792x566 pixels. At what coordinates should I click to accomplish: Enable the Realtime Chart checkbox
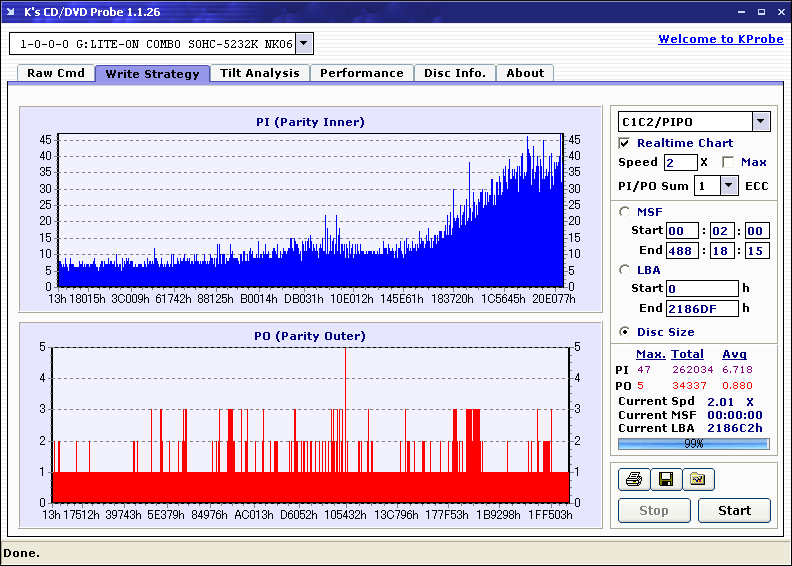click(x=625, y=143)
